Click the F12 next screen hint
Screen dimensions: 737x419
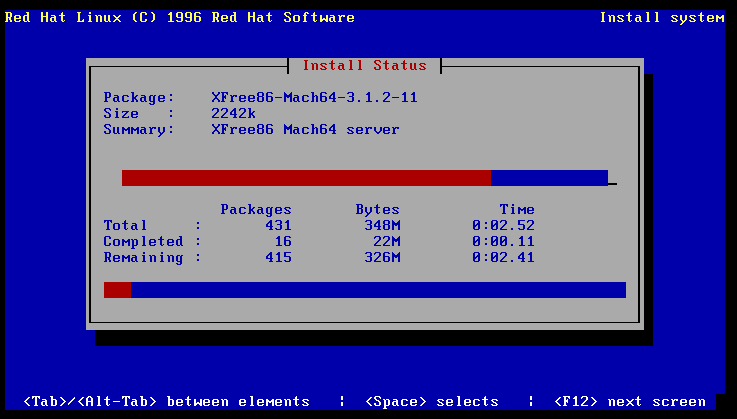629,402
